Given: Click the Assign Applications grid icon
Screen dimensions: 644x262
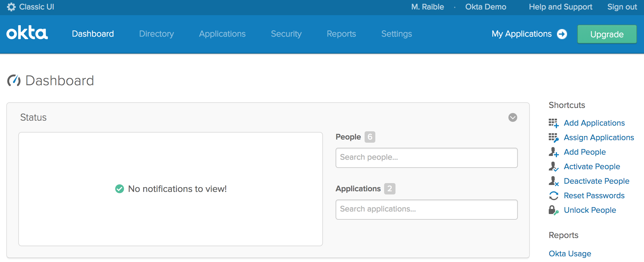Looking at the screenshot, I should [553, 138].
